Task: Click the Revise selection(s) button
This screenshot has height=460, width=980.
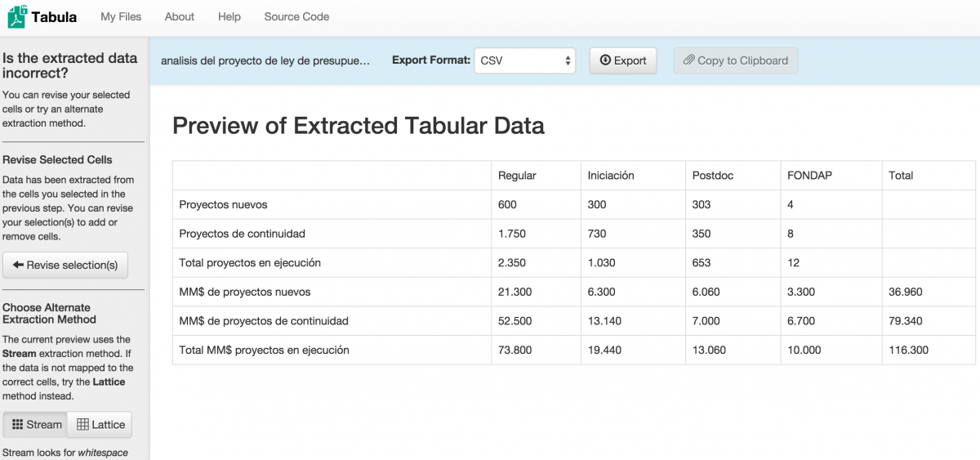Action: click(x=65, y=266)
